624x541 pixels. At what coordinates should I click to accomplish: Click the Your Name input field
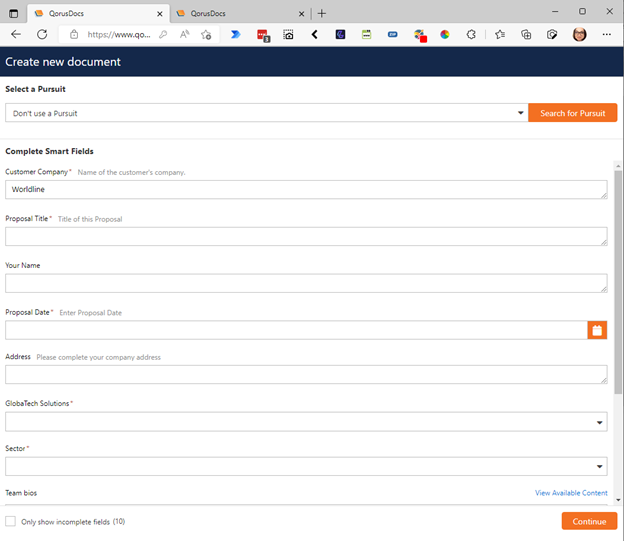point(306,283)
